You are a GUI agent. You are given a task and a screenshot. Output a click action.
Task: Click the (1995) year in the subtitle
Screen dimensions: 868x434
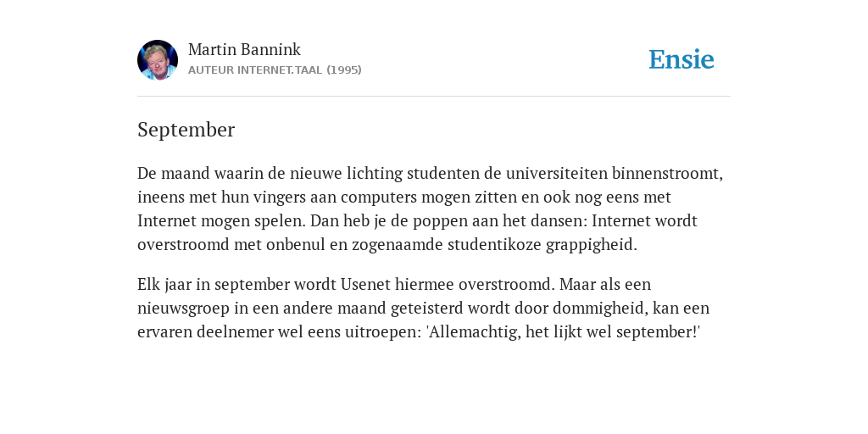tap(344, 70)
